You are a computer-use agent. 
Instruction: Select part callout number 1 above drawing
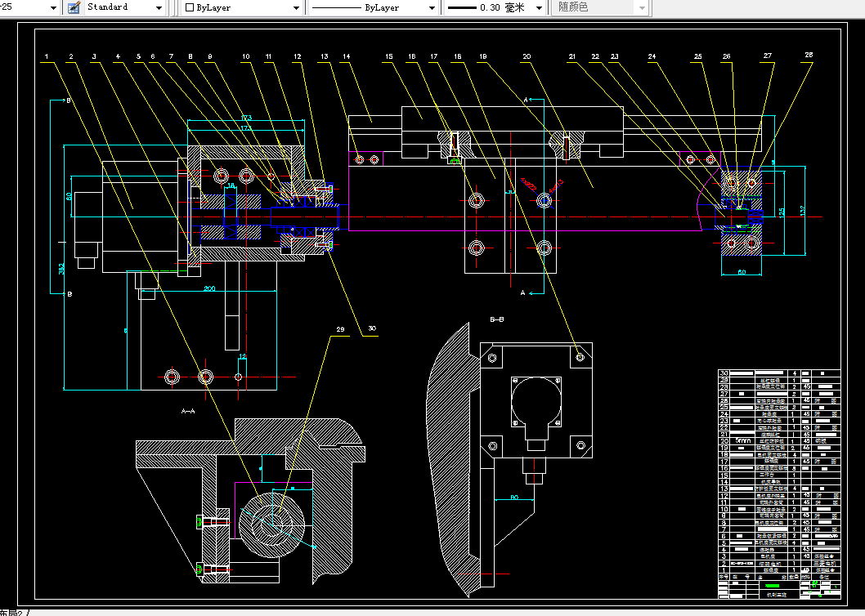click(47, 56)
